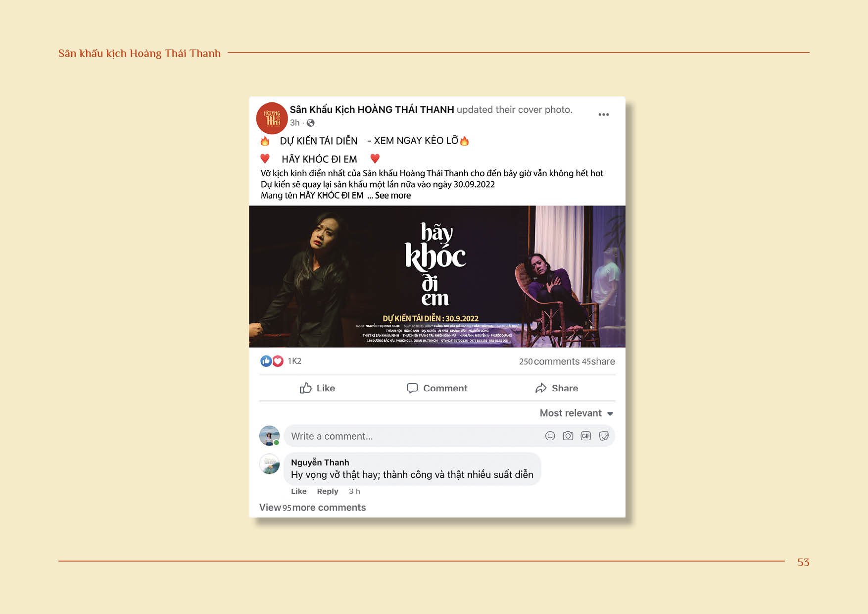This screenshot has height=614, width=868.
Task: Insert an emoji in the comment box
Action: click(550, 436)
